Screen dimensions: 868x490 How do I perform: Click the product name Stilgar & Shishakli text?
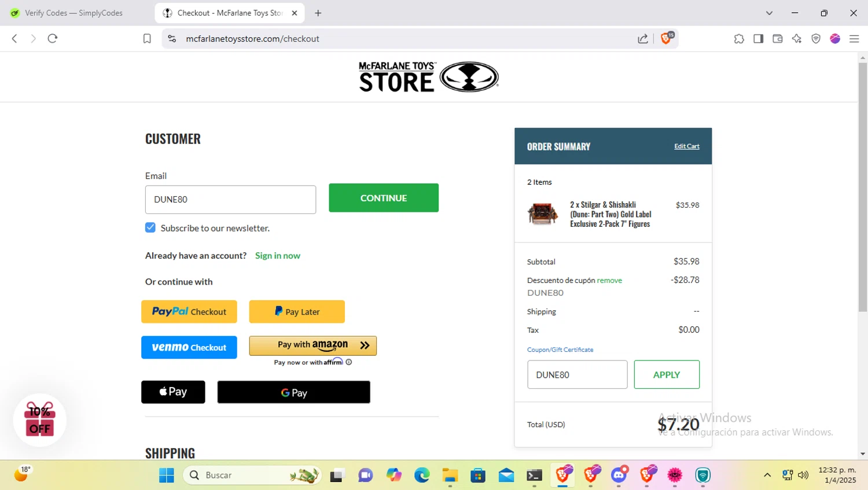click(x=610, y=215)
